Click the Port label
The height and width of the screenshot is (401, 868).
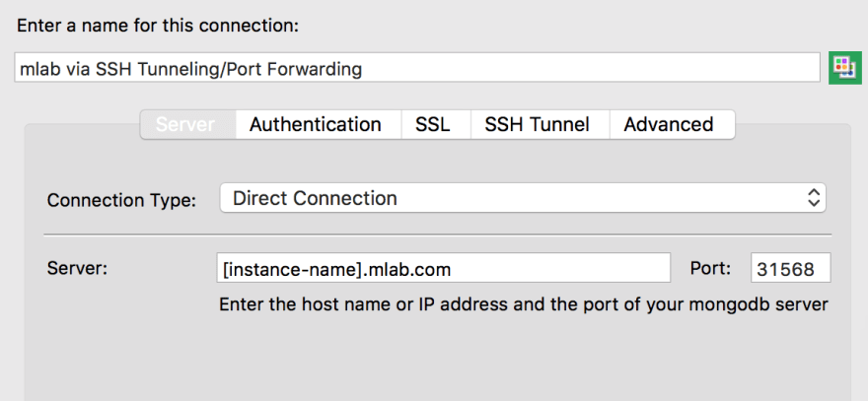pos(710,268)
